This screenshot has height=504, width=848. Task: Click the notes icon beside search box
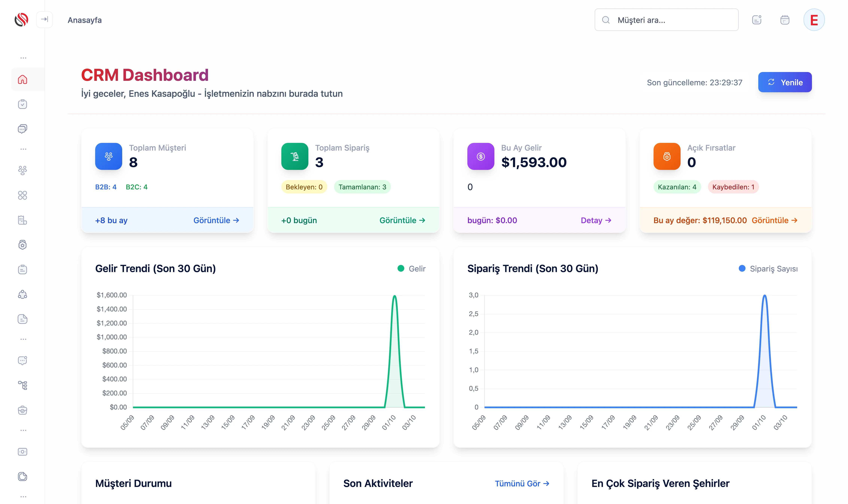[x=757, y=20]
